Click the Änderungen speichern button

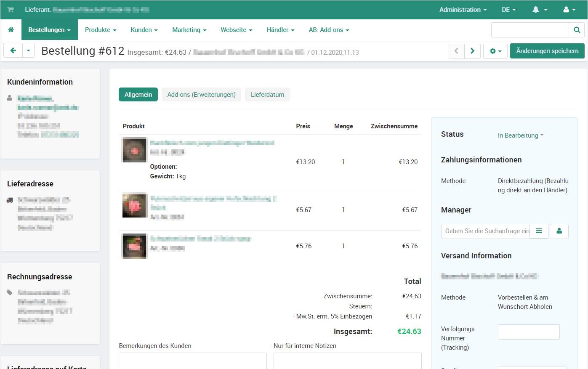click(547, 51)
